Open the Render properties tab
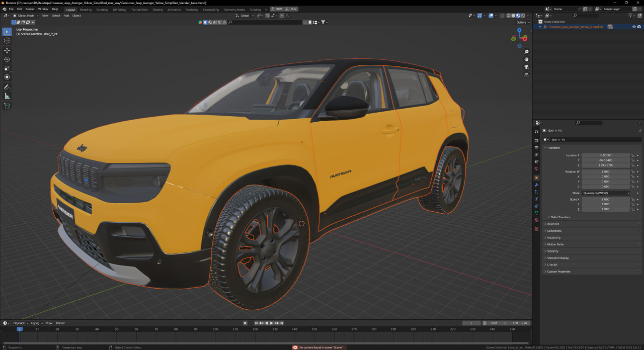This screenshot has height=350, width=644. pyautogui.click(x=536, y=140)
